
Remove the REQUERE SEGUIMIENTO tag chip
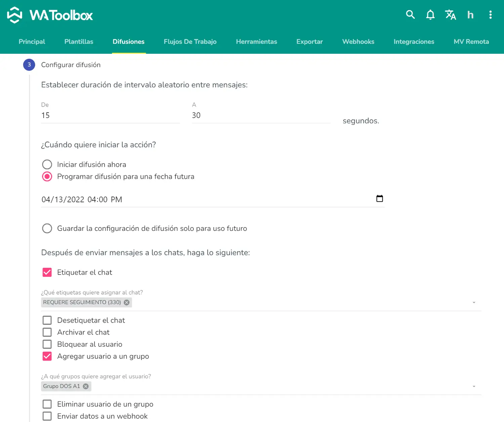(x=127, y=302)
